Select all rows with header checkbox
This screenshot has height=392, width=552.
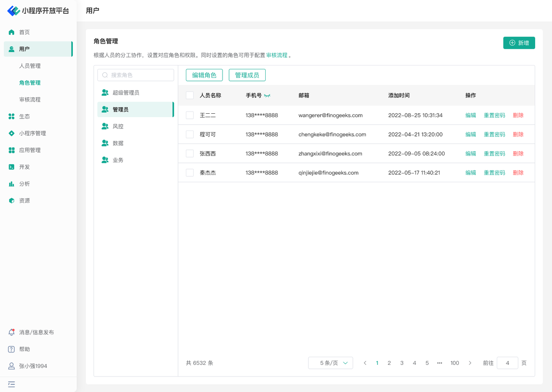pyautogui.click(x=190, y=96)
